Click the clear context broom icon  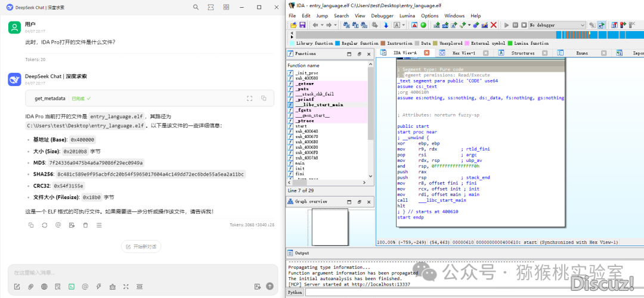(112, 287)
